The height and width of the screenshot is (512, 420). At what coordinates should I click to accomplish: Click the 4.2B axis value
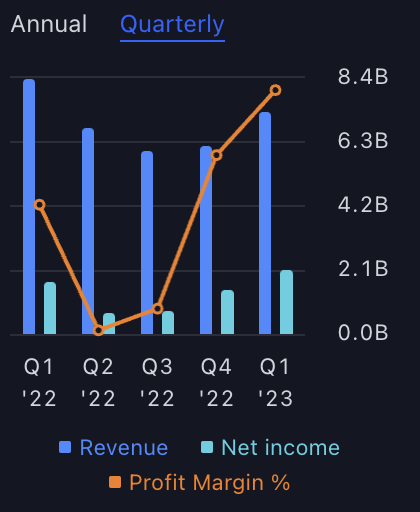click(363, 205)
